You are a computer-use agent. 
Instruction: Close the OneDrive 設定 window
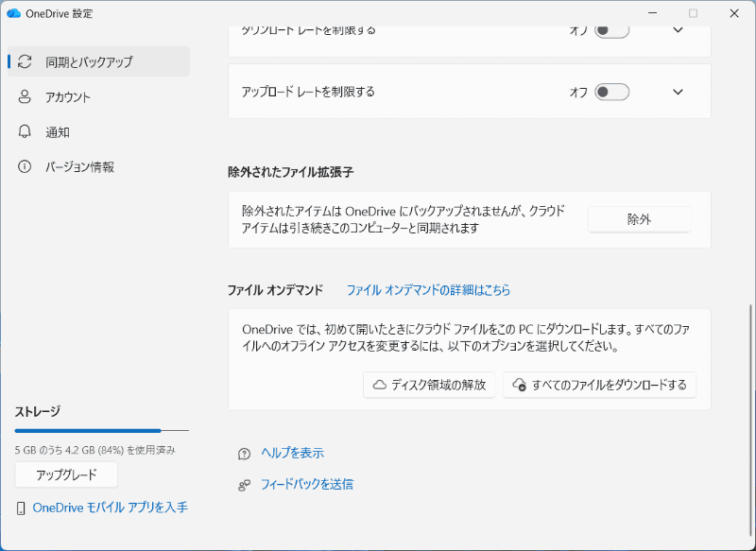(734, 13)
